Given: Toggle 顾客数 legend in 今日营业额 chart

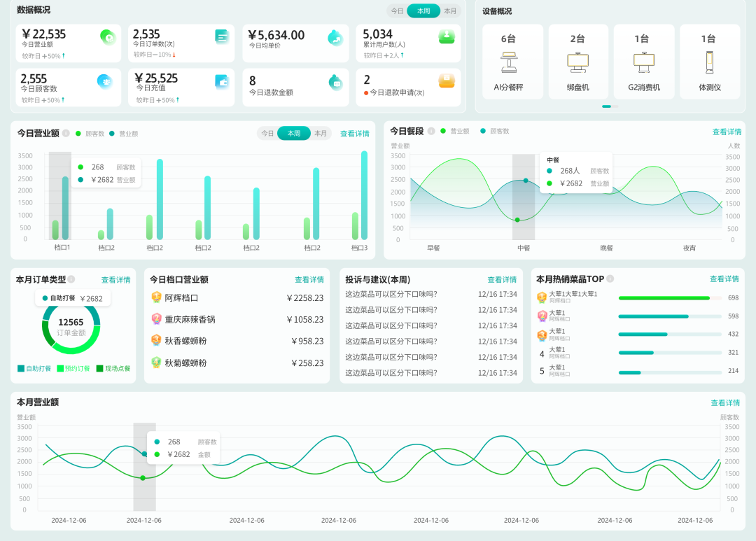Looking at the screenshot, I should tap(90, 134).
